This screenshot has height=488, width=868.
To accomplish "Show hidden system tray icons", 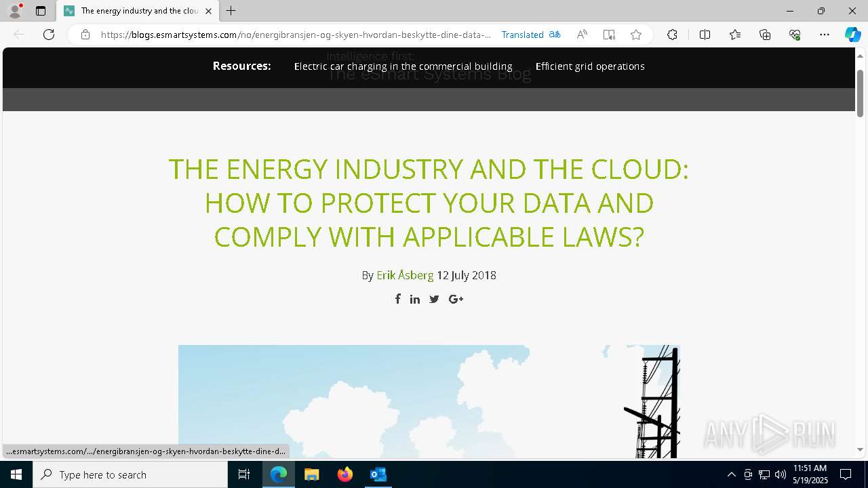I will pos(731,474).
